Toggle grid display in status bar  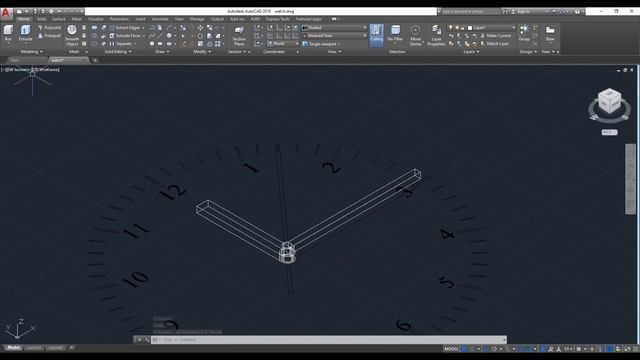464,349
